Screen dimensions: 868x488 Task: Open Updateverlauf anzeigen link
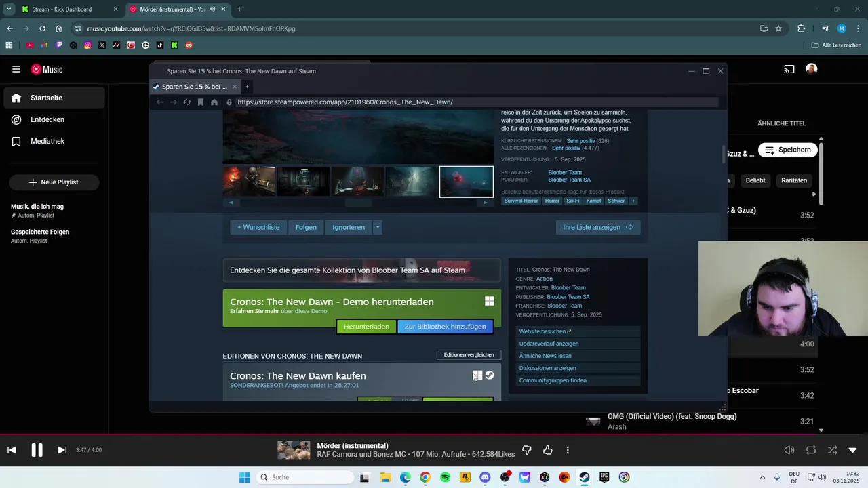point(577,344)
